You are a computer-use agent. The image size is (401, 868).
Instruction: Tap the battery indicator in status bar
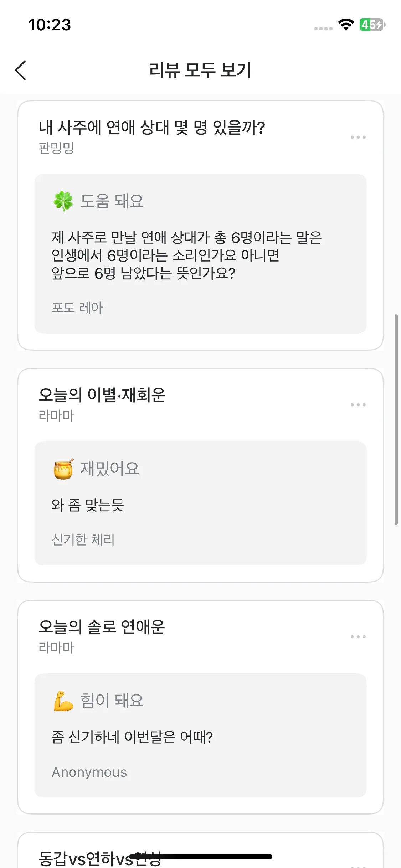(372, 25)
